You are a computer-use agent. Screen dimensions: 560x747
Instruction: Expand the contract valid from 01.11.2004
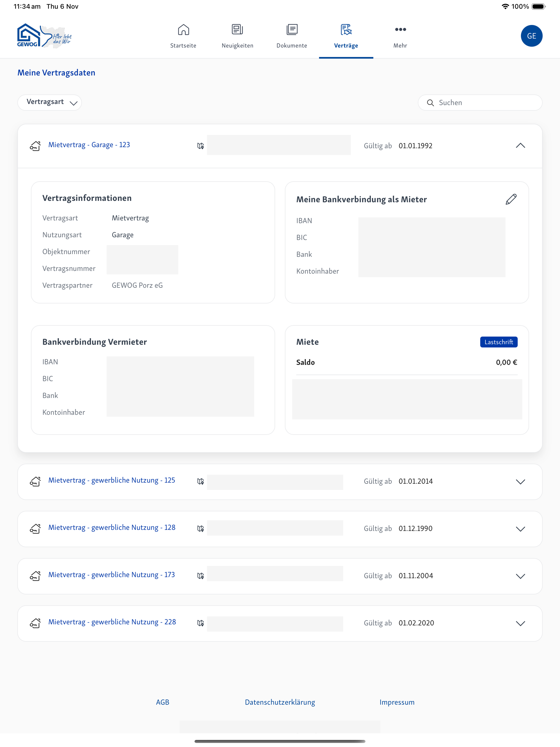[520, 576]
